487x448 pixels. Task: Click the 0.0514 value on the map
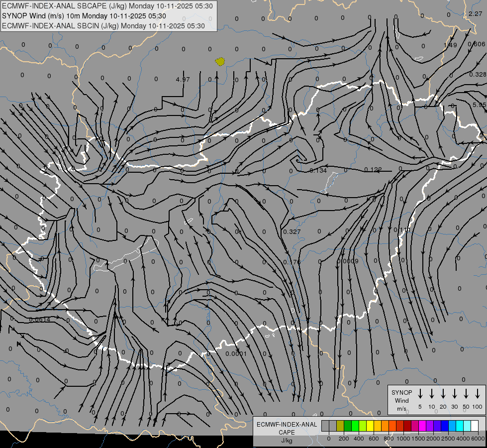[x=39, y=319]
